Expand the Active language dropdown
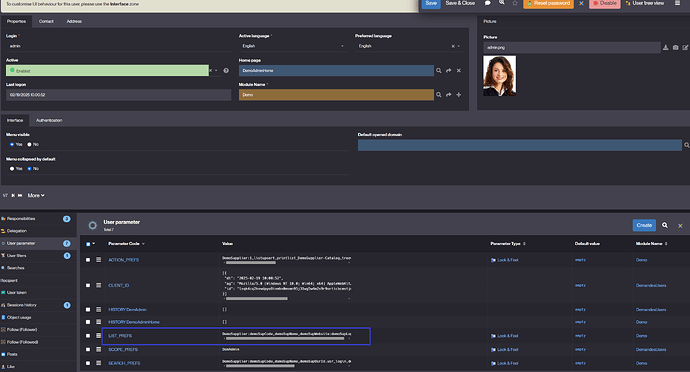This screenshot has width=690, height=372. tap(342, 46)
